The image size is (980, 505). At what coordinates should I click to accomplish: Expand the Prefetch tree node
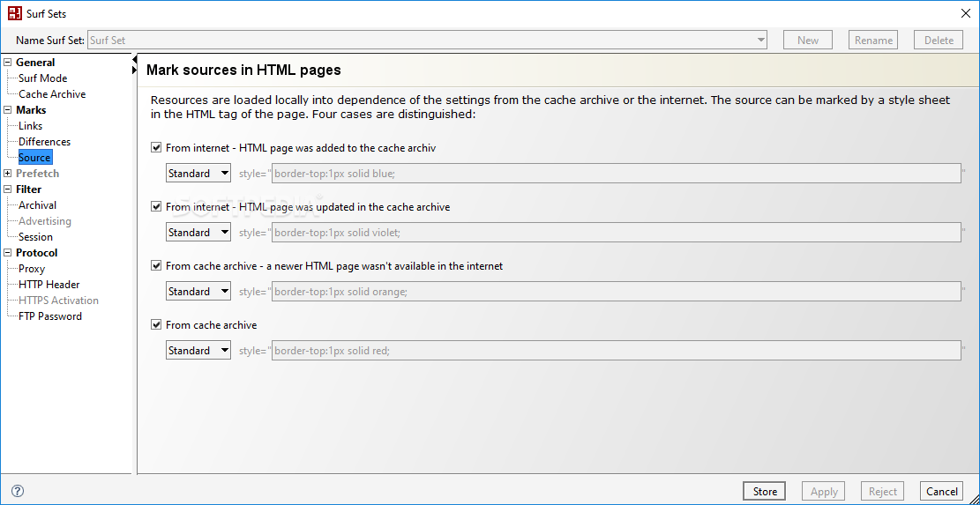[x=8, y=174]
